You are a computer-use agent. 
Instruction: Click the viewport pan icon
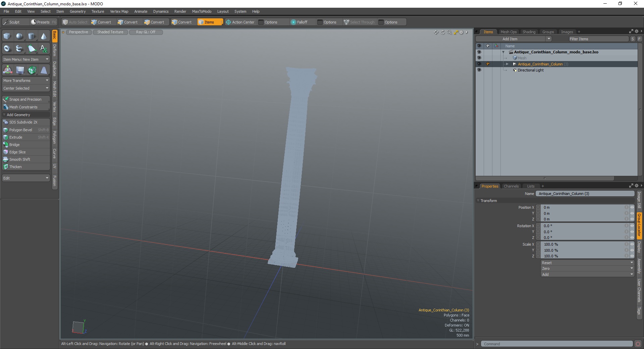point(436,32)
